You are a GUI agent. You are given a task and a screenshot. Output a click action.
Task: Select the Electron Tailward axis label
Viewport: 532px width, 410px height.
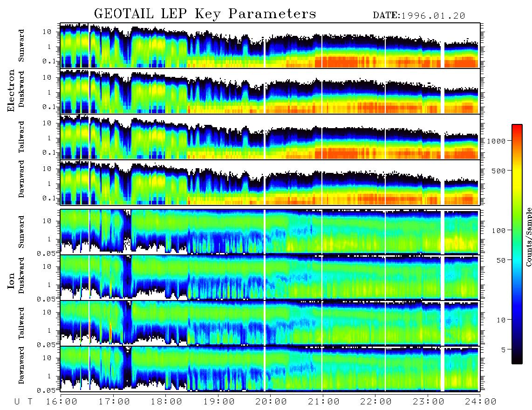coord(21,137)
